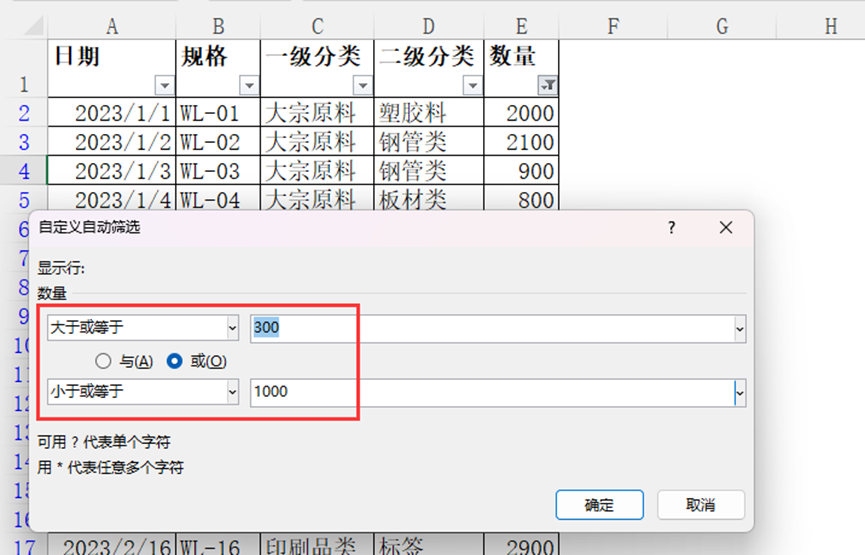Select column G header
Screen dimensions: 865x555
pos(722,26)
